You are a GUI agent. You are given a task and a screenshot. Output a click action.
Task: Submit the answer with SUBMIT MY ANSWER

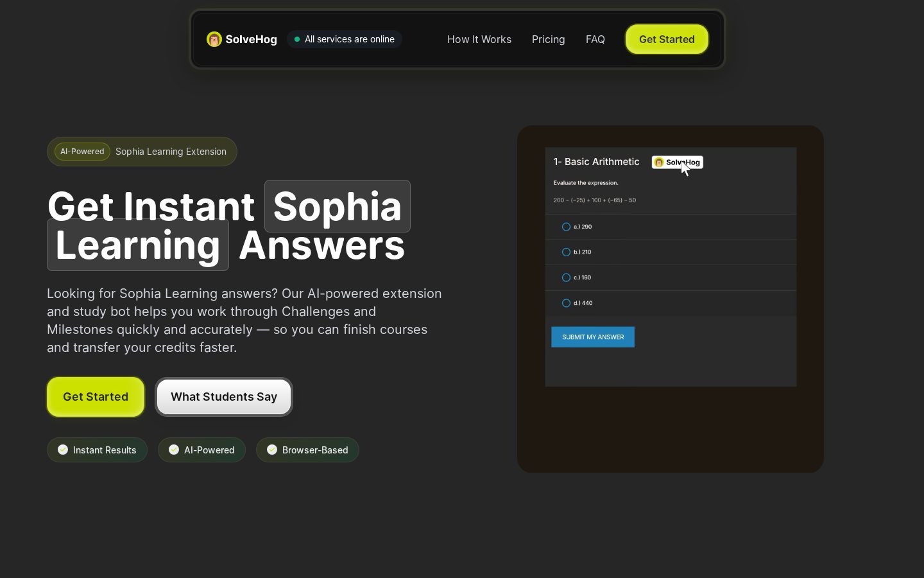(593, 337)
